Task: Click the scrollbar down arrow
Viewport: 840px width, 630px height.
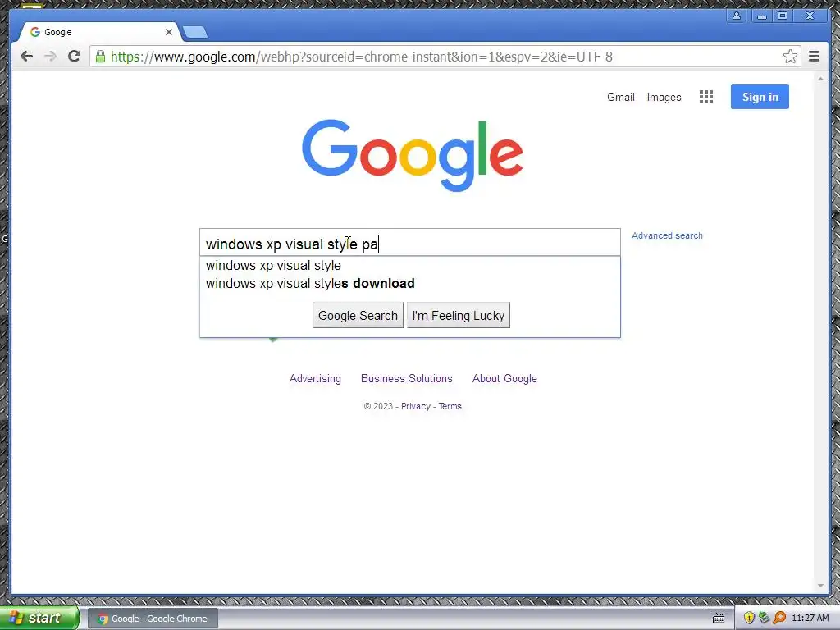Action: pyautogui.click(x=820, y=586)
